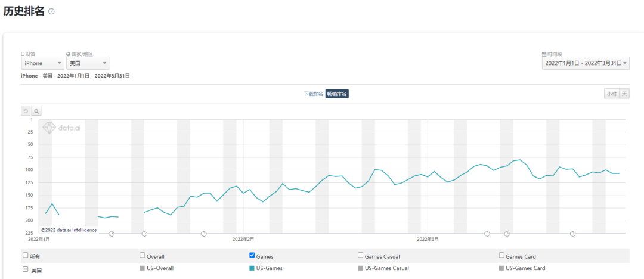Click the event marker nearest 2022年2月

pyautogui.click(x=204, y=234)
